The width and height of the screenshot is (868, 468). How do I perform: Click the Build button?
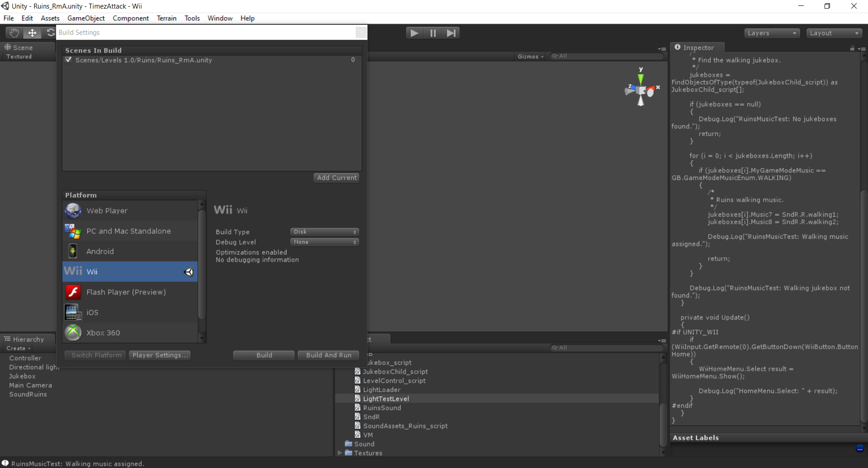(264, 355)
